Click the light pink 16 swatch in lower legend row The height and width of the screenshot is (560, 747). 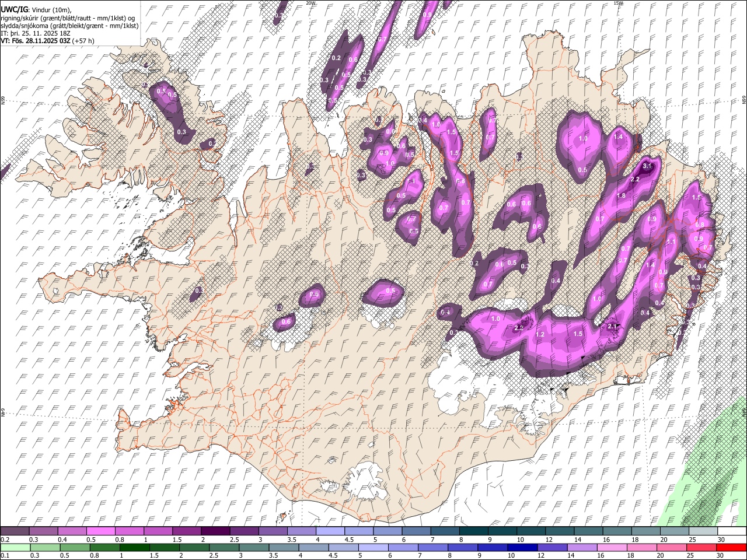click(612, 547)
